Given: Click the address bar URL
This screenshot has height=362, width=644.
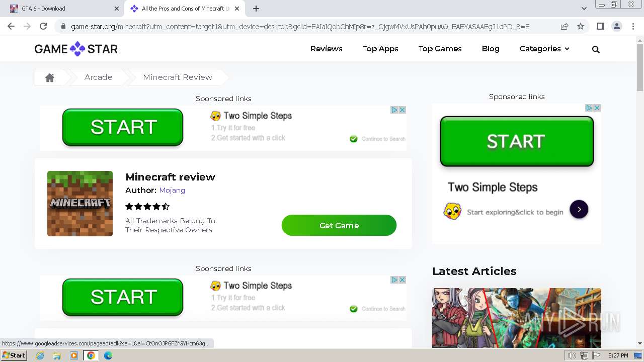Looking at the screenshot, I should point(300,27).
